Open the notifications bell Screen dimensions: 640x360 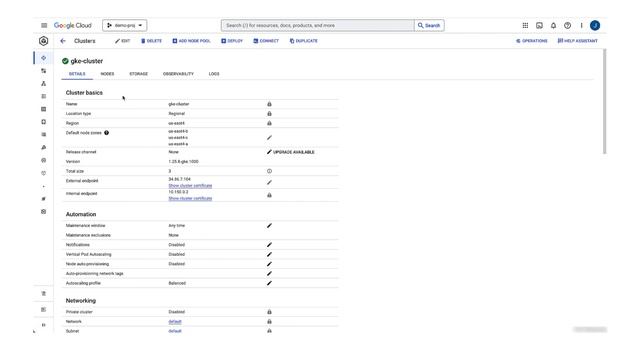pos(553,25)
